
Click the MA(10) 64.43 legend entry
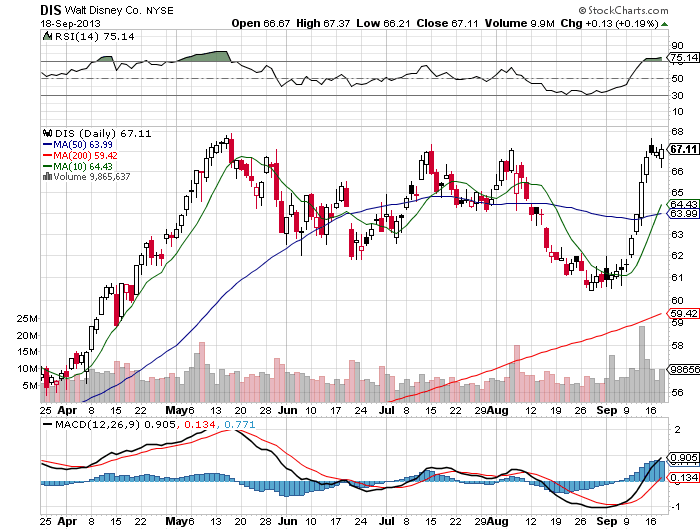[x=78, y=166]
